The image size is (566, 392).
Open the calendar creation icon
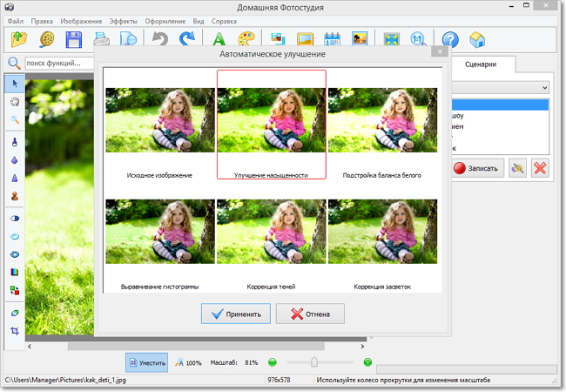click(x=332, y=39)
